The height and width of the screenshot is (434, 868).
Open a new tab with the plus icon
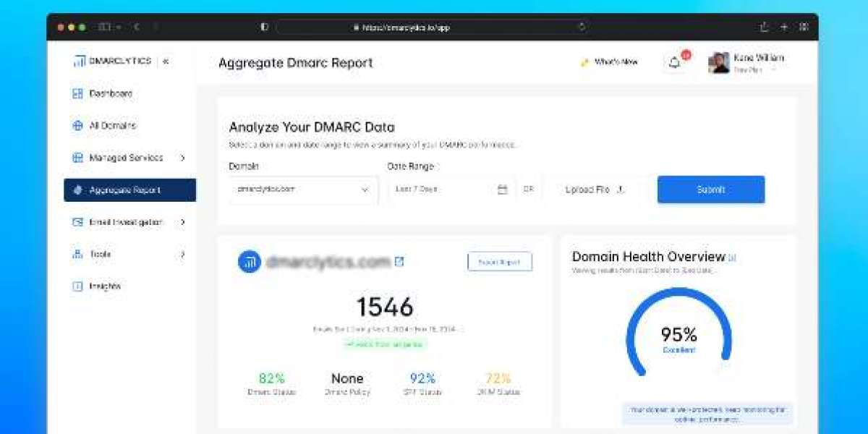click(x=784, y=27)
